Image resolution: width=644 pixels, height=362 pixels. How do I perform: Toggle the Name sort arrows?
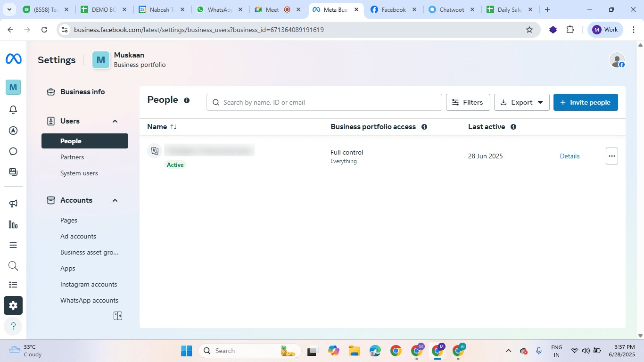tap(173, 126)
